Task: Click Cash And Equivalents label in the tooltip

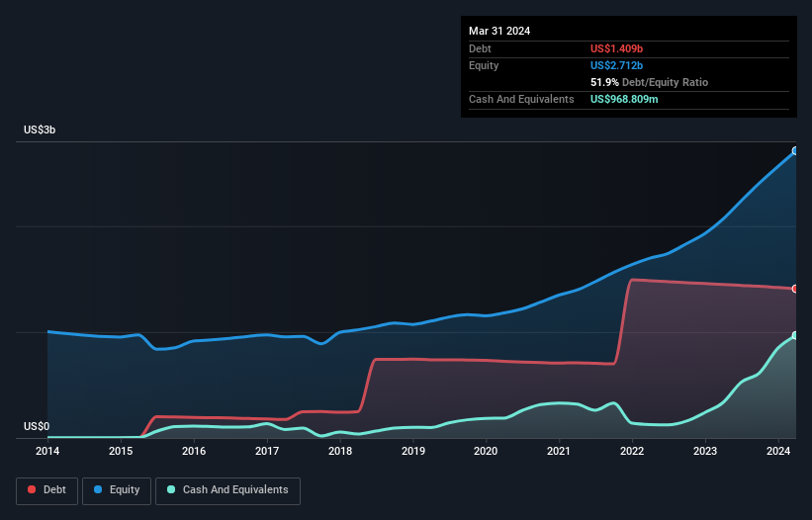Action: [521, 99]
